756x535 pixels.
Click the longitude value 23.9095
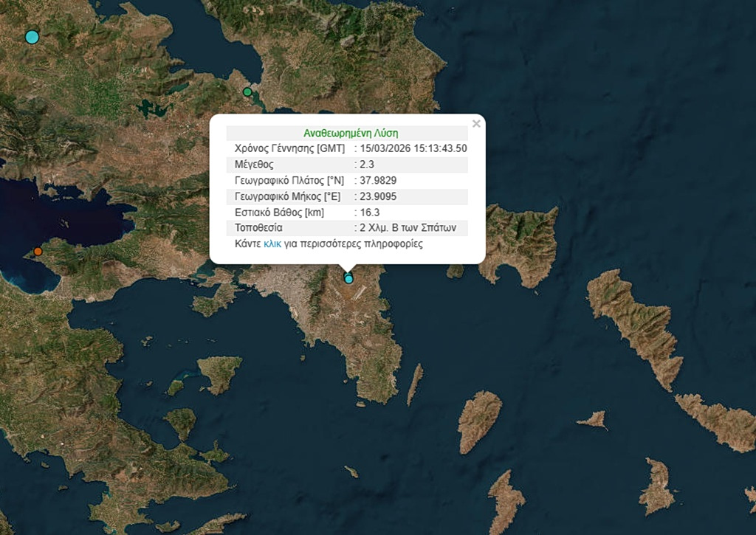(x=377, y=196)
